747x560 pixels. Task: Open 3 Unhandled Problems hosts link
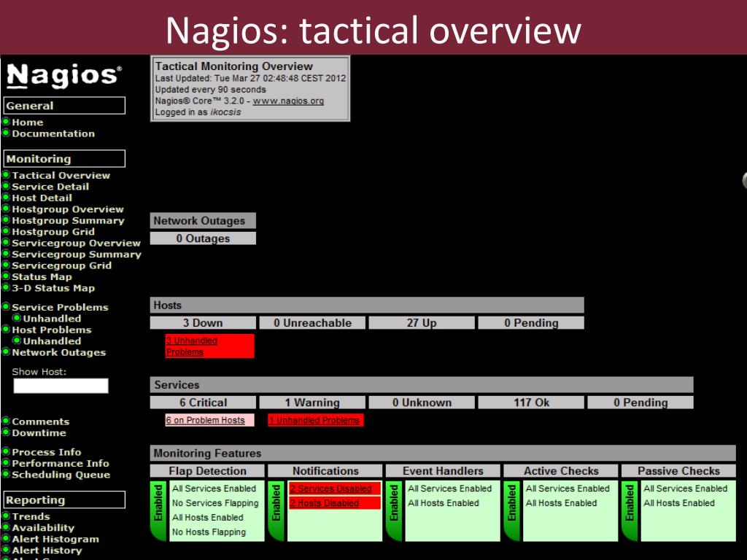coord(192,346)
